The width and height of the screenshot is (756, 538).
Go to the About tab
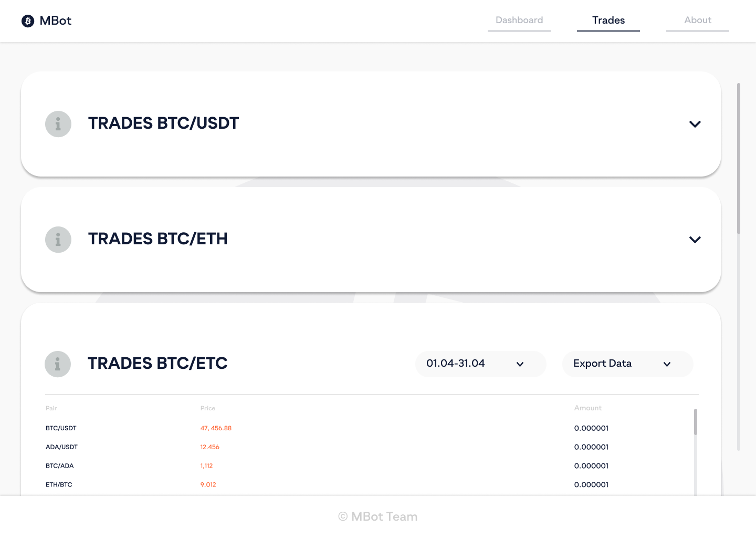(698, 20)
